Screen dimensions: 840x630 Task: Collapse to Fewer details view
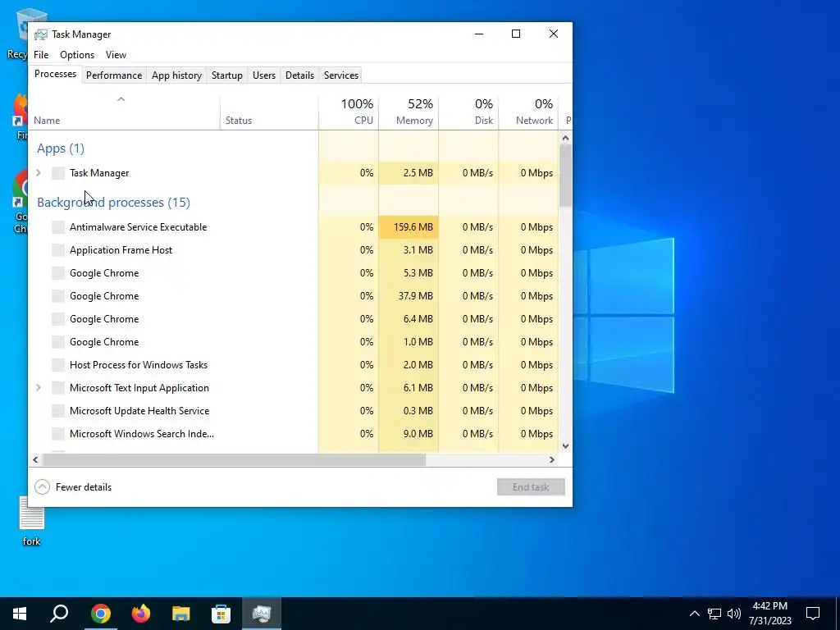coord(73,487)
